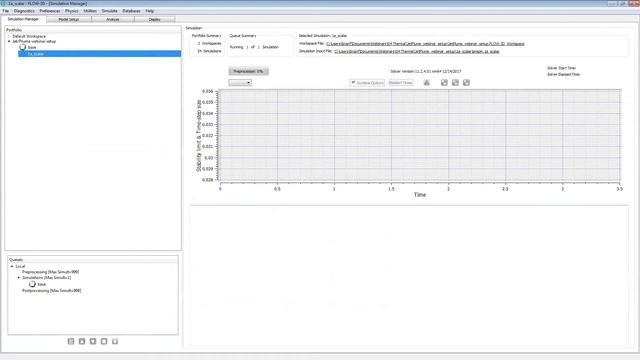
Task: Click the 'Solver Start Time' label
Action: point(561,68)
